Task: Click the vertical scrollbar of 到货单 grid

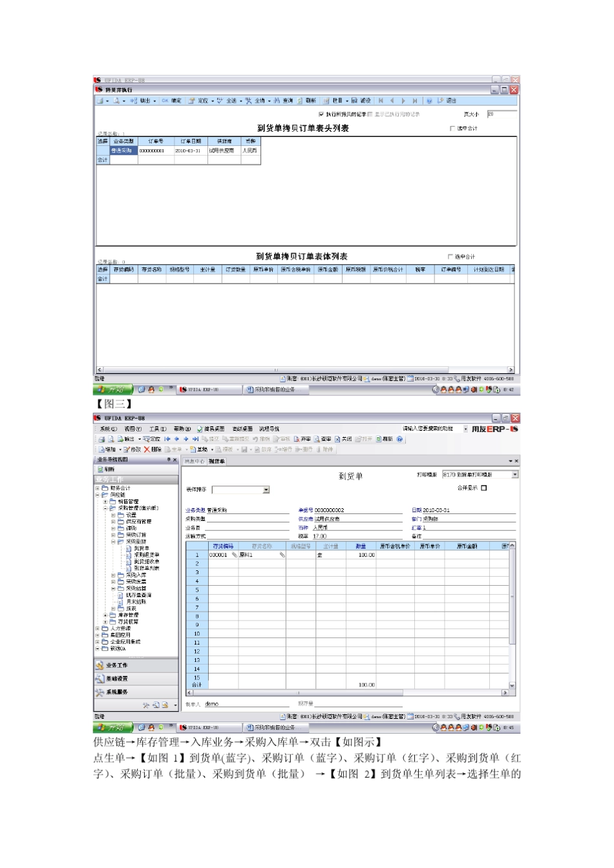Action: (512, 615)
